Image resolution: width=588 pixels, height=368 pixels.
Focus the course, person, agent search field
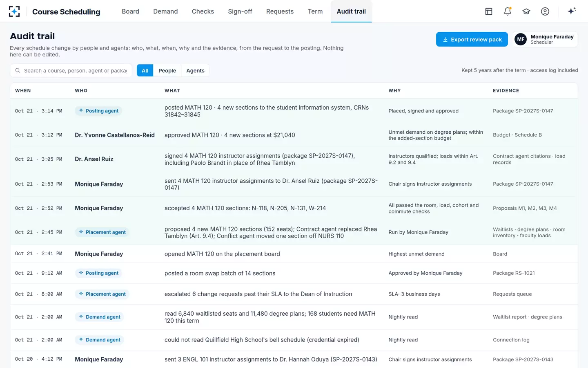coord(71,70)
